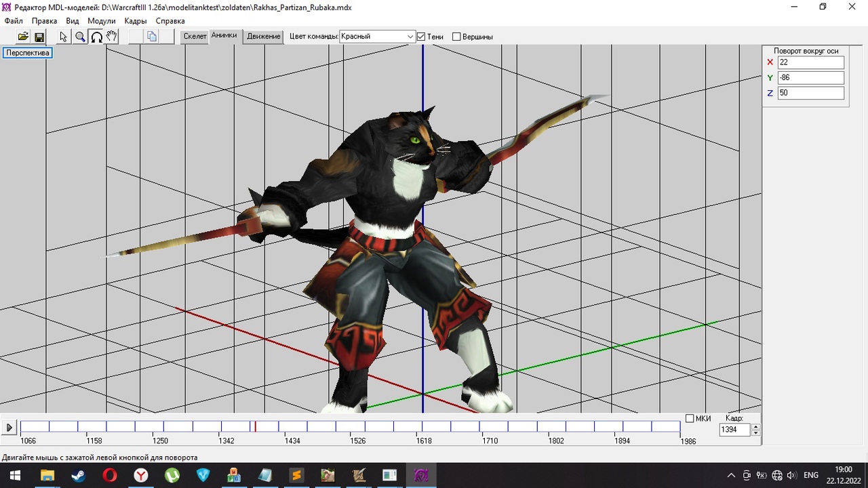Switch to the Анимки mode
Viewport: 868px width, 488px height.
224,36
